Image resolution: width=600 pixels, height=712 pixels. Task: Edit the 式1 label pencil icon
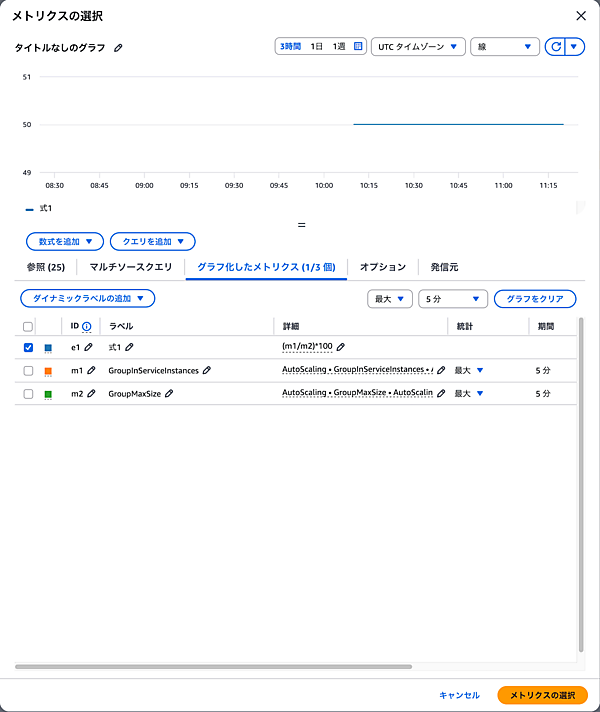(129, 347)
